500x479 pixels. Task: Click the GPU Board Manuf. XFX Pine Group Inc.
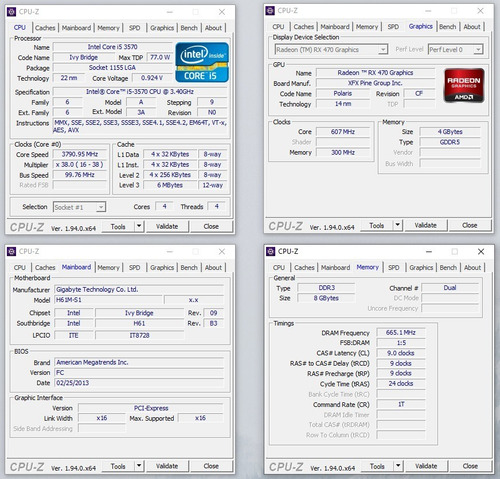pos(375,83)
